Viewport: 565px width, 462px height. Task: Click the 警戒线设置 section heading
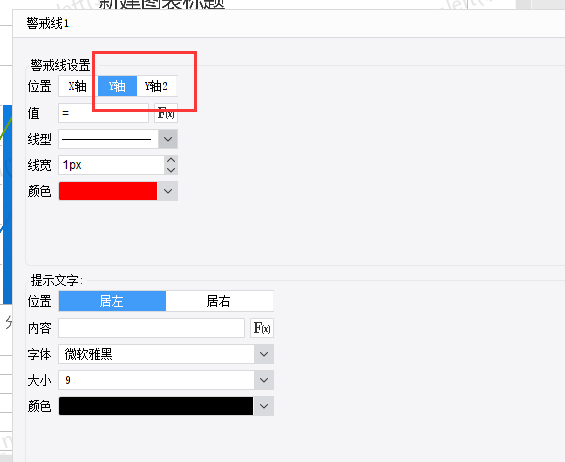point(60,65)
